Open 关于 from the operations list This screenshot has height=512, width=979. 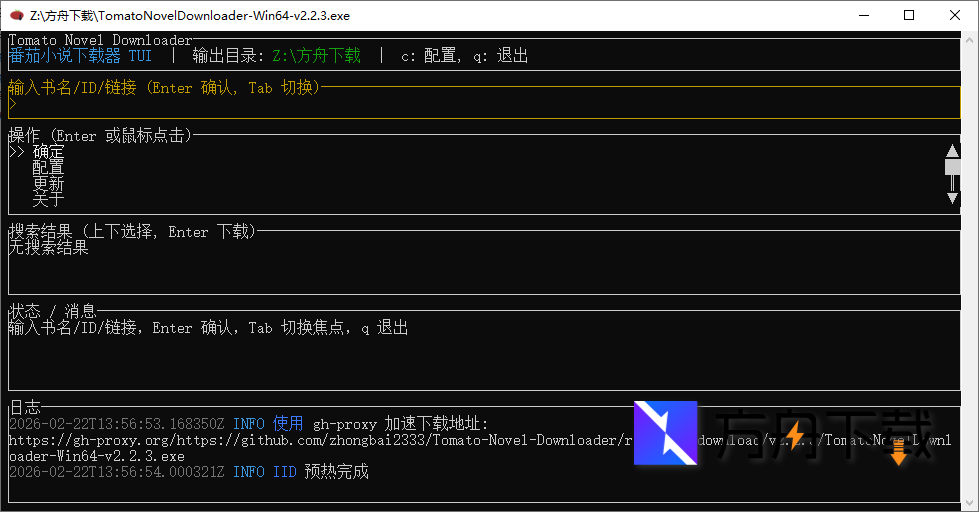[48, 200]
